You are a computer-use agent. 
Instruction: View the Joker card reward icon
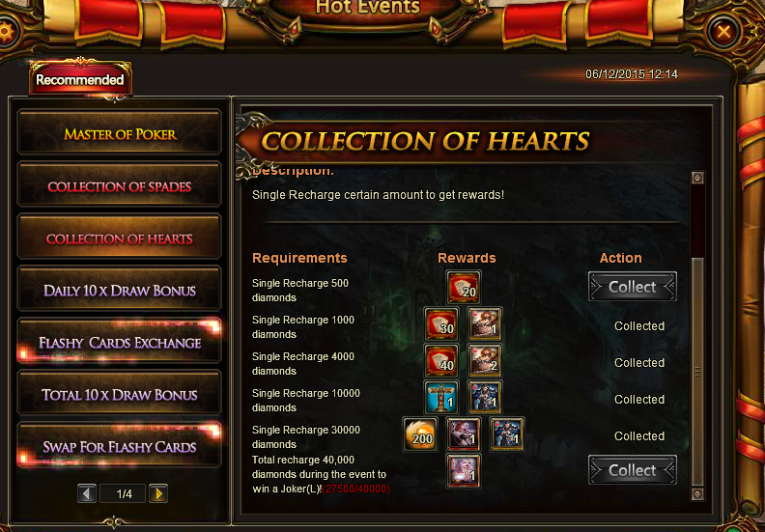[464, 470]
